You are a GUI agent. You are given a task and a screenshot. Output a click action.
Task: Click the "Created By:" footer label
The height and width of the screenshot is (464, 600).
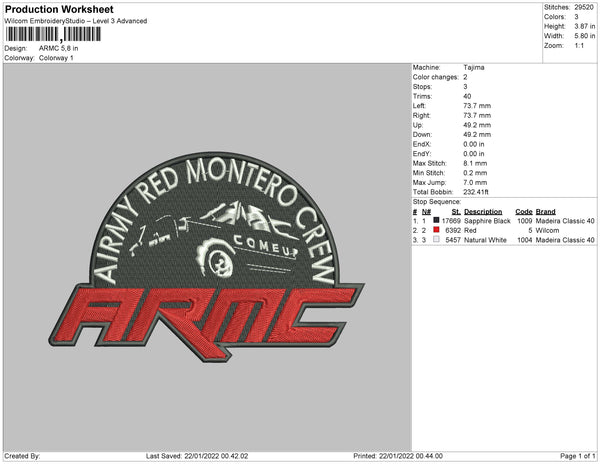[22, 456]
